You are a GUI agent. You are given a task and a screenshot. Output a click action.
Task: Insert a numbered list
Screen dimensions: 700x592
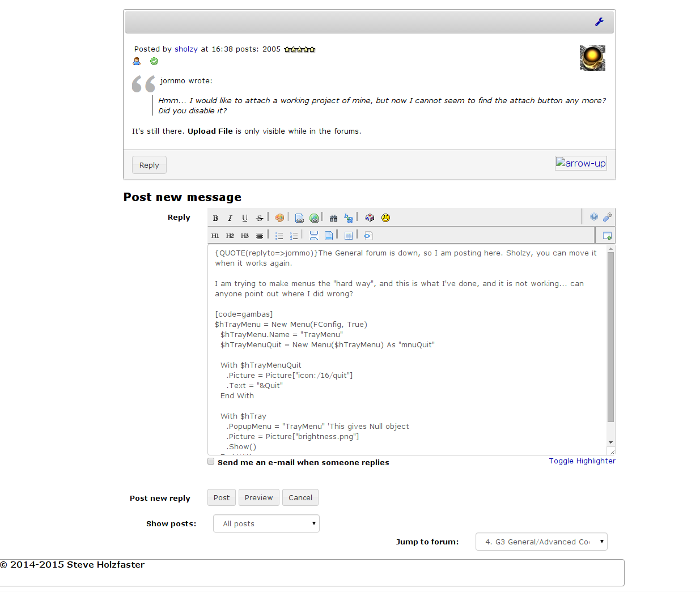click(x=294, y=236)
